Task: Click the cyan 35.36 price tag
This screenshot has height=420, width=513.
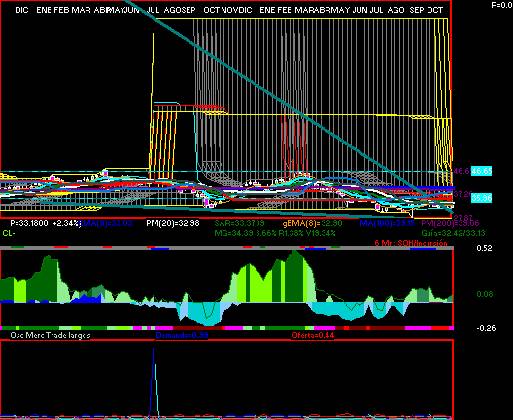Action: pyautogui.click(x=481, y=198)
